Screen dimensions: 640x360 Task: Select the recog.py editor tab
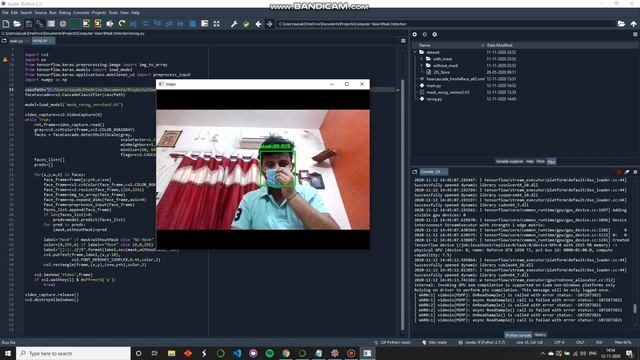click(42, 41)
